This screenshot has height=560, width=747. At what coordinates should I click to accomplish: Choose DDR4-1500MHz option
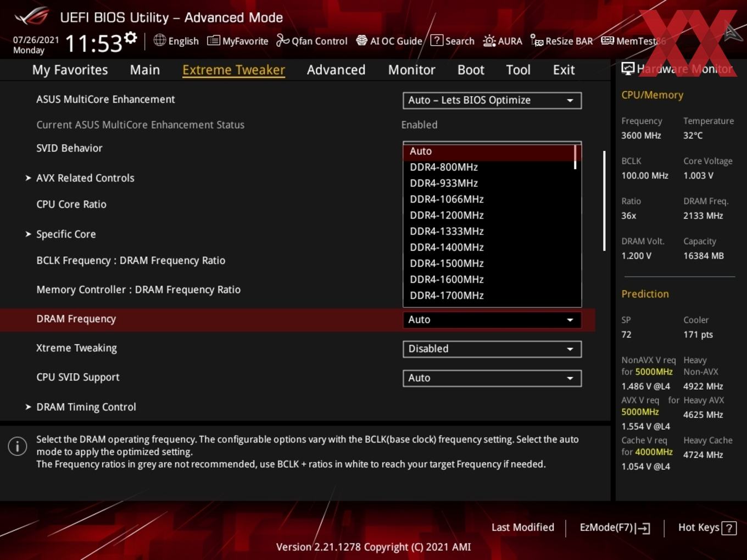[x=489, y=263]
